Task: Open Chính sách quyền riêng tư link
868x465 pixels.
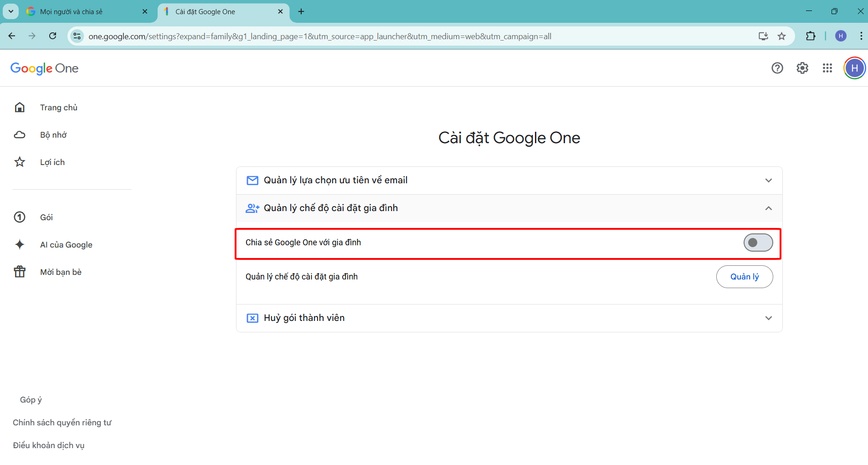Action: pos(62,423)
